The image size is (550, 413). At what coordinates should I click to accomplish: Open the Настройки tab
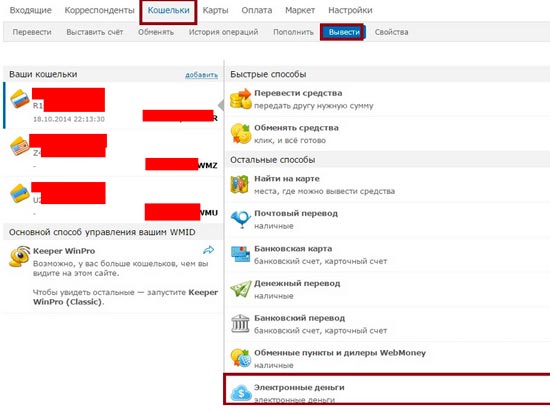(350, 10)
